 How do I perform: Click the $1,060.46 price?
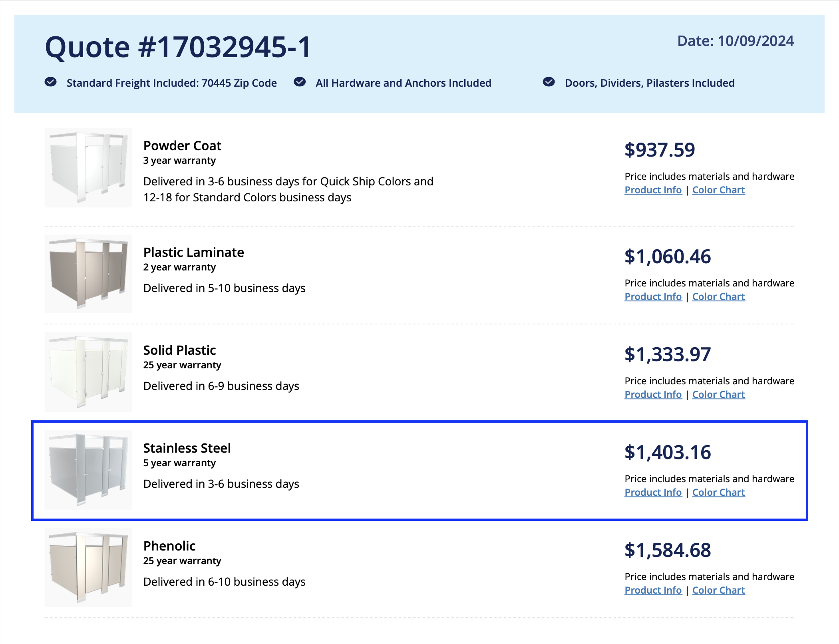pyautogui.click(x=668, y=257)
